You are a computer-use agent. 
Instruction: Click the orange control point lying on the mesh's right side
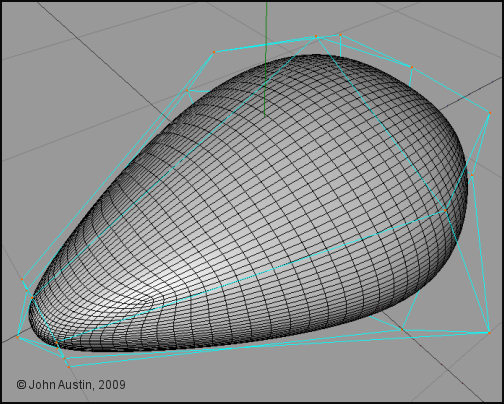click(x=446, y=210)
